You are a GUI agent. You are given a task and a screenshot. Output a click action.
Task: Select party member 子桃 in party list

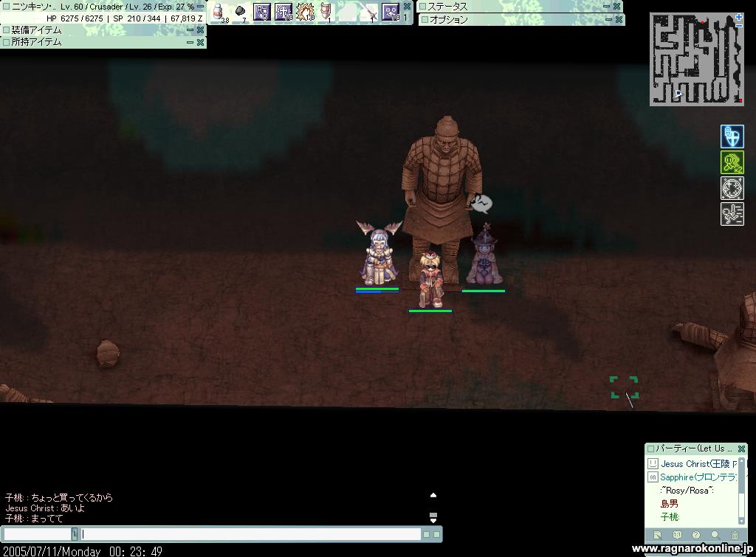pyautogui.click(x=670, y=517)
